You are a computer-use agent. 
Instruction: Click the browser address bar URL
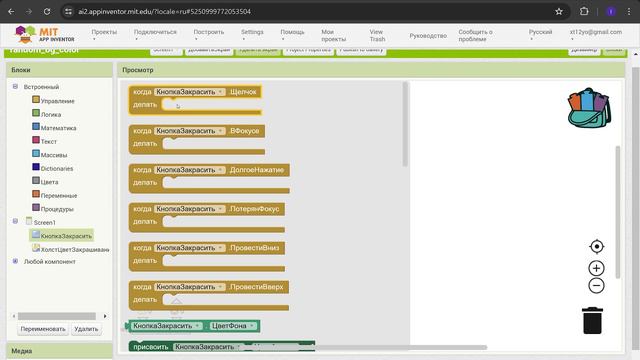tap(164, 11)
